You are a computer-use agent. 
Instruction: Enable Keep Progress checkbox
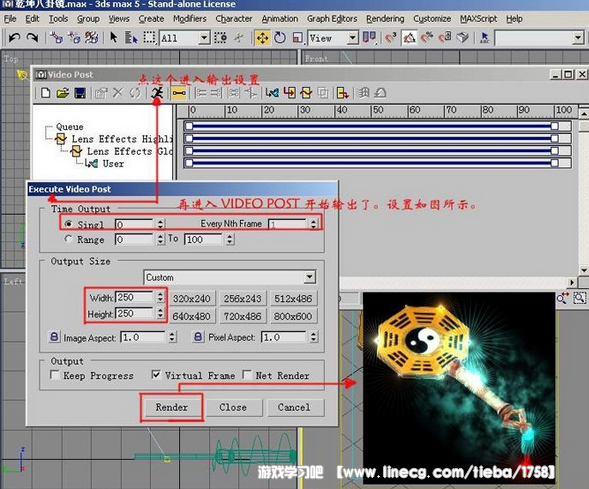55,375
